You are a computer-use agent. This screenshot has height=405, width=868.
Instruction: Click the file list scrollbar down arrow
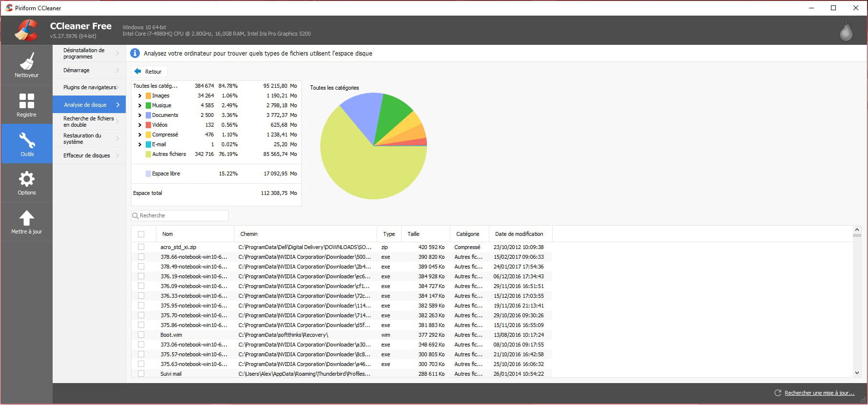857,373
